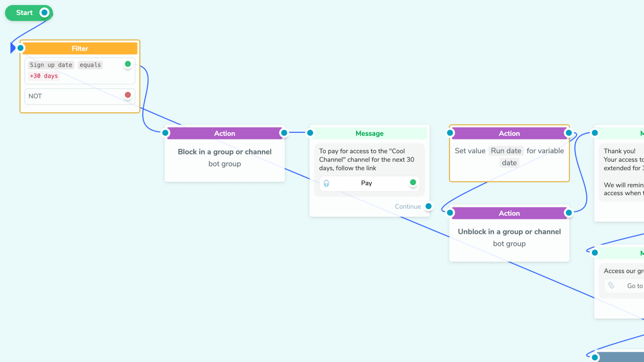Select the green Message header above Pay text
Viewport: 644px width, 362px height.
pos(369,133)
